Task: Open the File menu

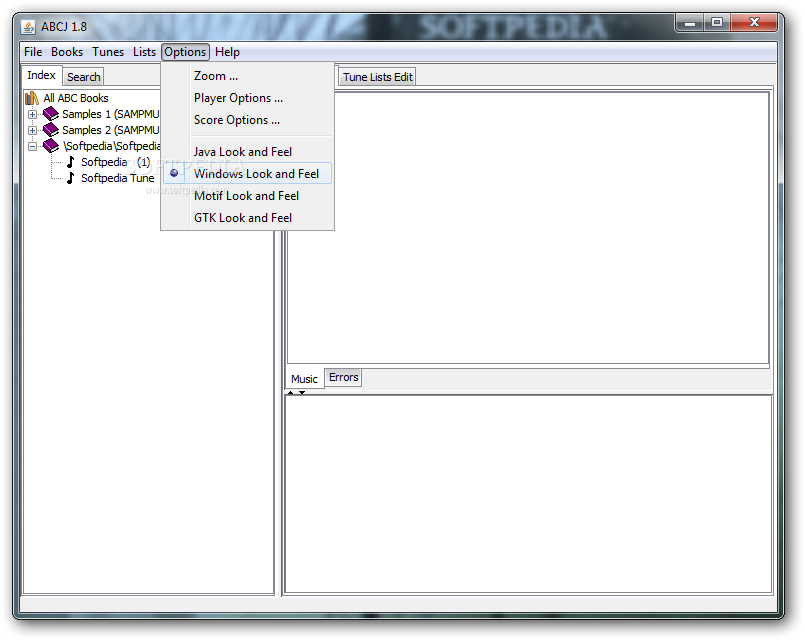Action: [33, 52]
